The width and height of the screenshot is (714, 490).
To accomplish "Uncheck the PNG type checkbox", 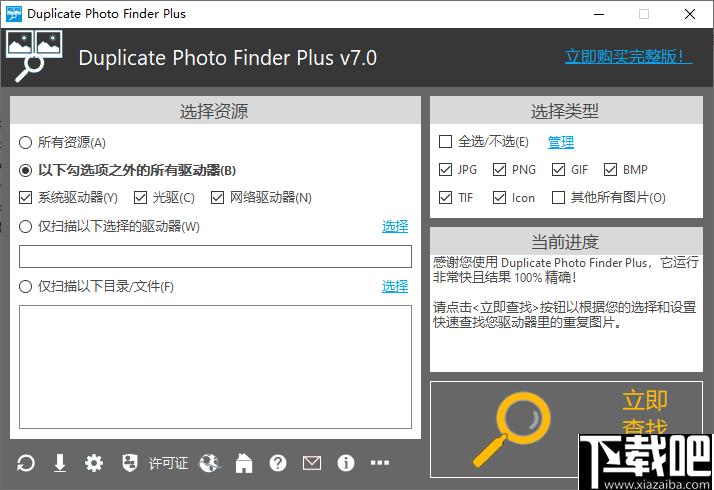I will (500, 169).
